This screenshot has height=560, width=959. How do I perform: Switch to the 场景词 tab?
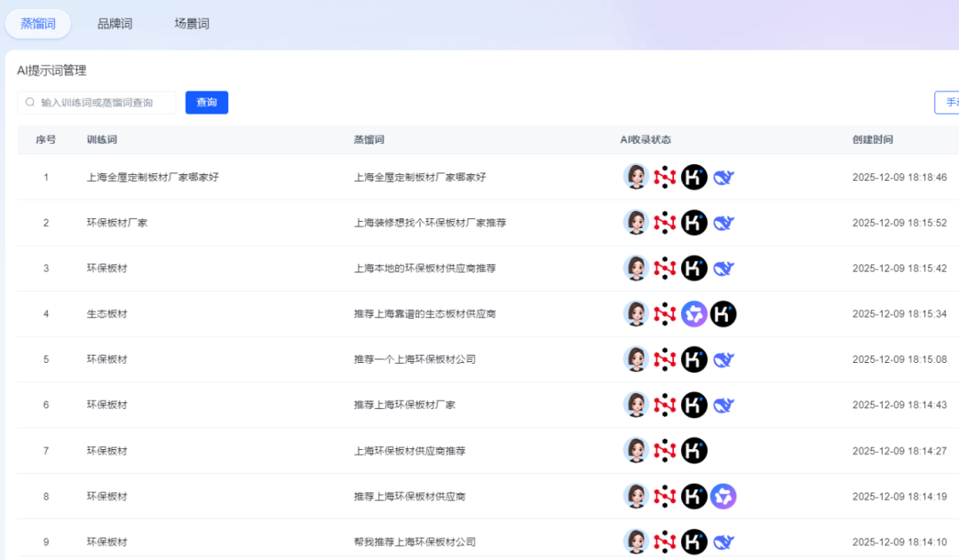(x=192, y=24)
